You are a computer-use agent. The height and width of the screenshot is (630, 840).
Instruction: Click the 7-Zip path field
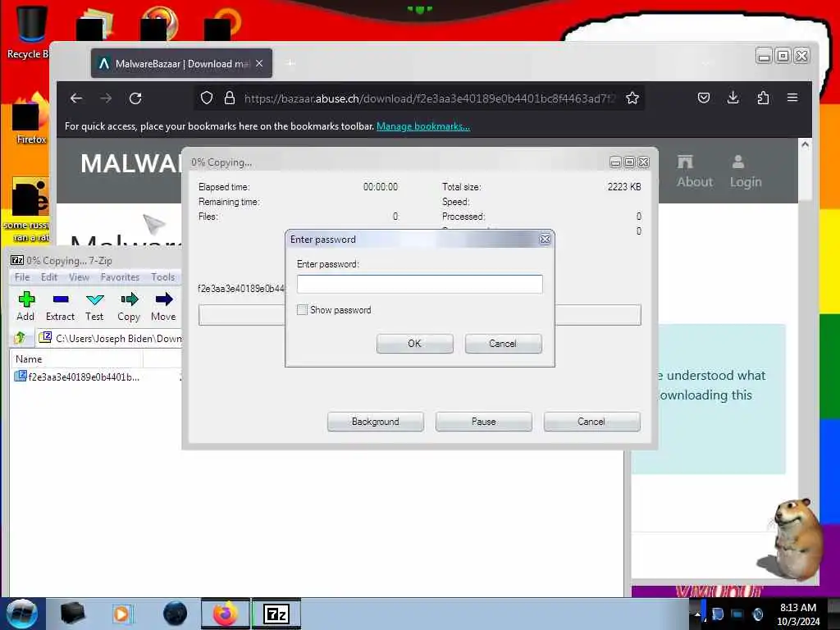click(x=110, y=338)
